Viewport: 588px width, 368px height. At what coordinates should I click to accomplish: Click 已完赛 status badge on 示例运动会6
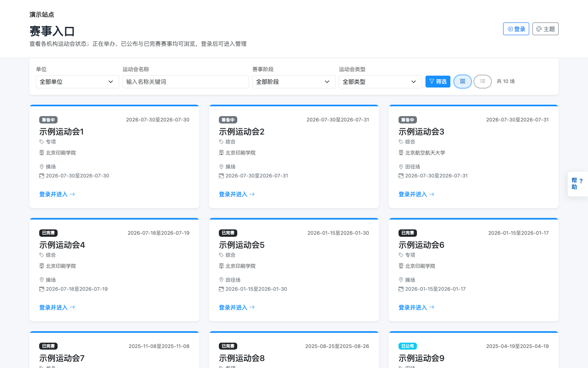click(x=408, y=233)
